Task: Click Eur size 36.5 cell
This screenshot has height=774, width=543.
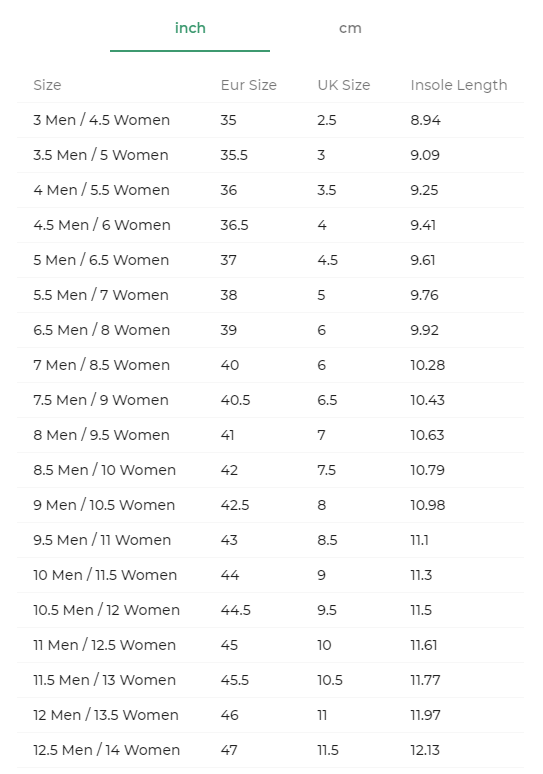Action: [x=234, y=225]
